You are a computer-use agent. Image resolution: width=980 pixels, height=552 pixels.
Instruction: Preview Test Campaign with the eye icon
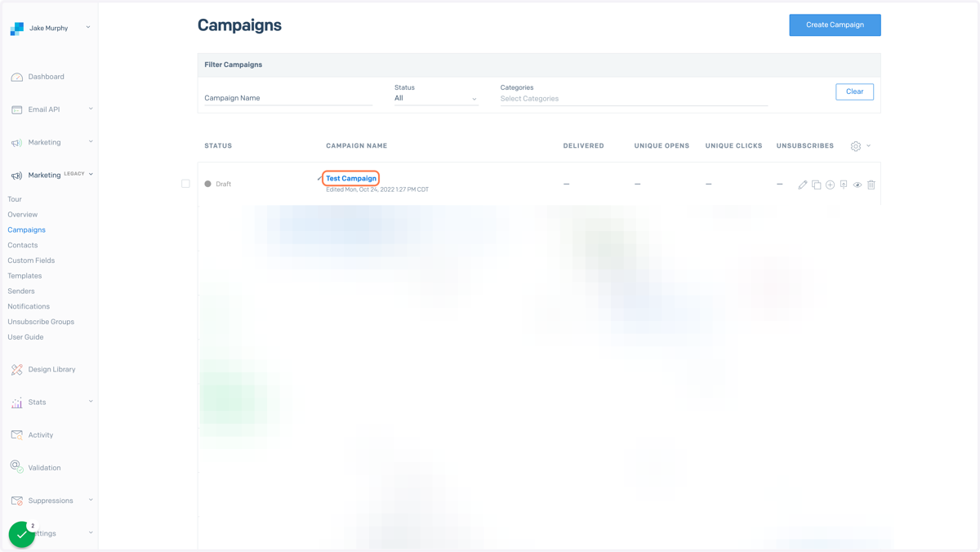click(x=857, y=185)
